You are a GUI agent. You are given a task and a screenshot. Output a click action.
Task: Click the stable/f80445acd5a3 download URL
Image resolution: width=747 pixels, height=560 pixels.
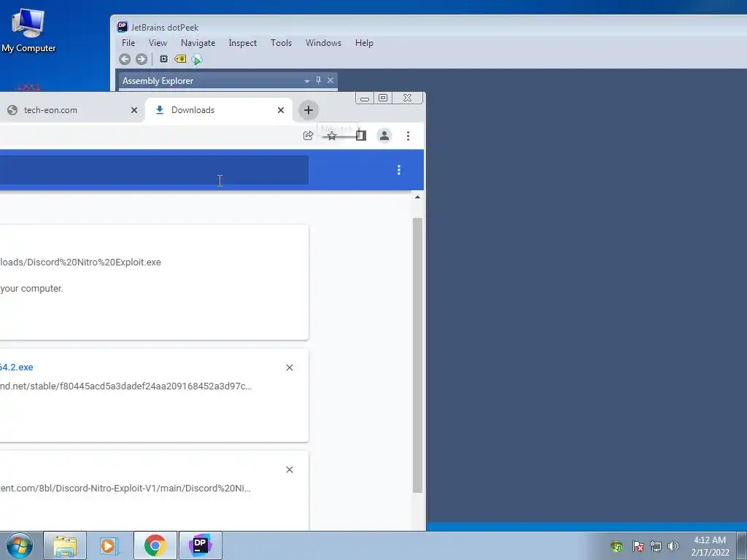click(x=125, y=386)
